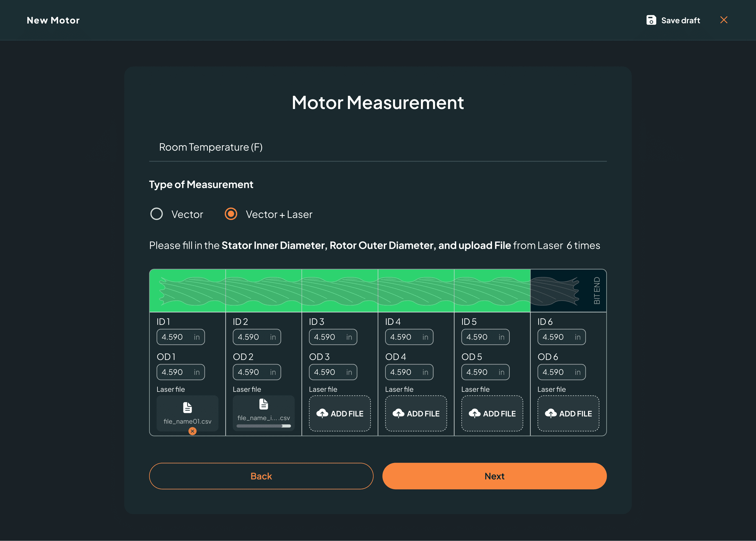Image resolution: width=756 pixels, height=541 pixels.
Task: Click the cloud upload icon under ID 5
Action: click(474, 413)
